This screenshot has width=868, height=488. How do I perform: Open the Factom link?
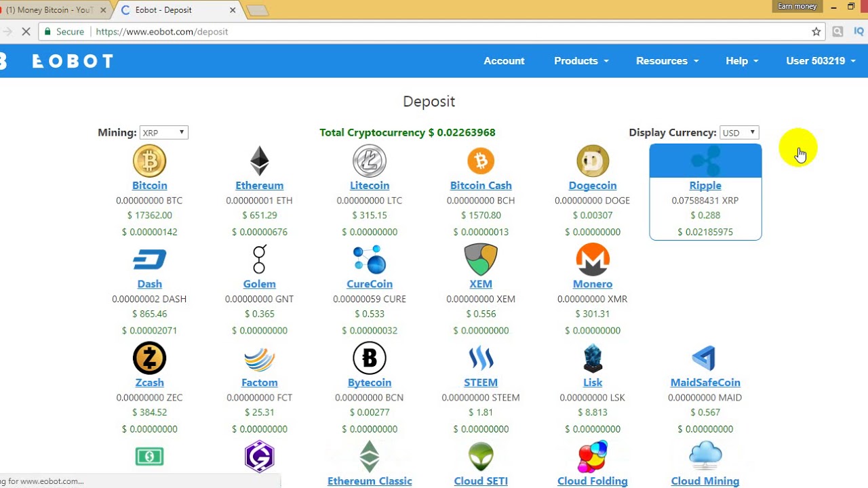click(259, 383)
